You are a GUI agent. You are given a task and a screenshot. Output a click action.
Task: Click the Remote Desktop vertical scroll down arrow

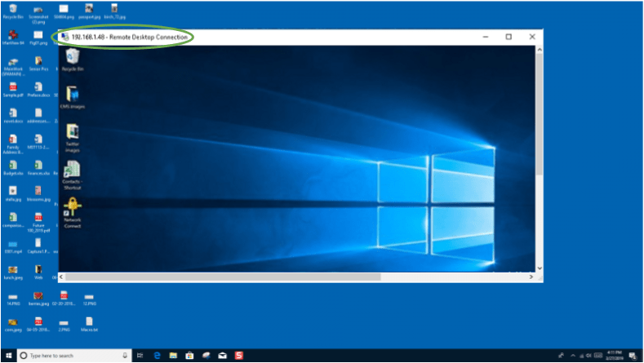[x=540, y=268]
